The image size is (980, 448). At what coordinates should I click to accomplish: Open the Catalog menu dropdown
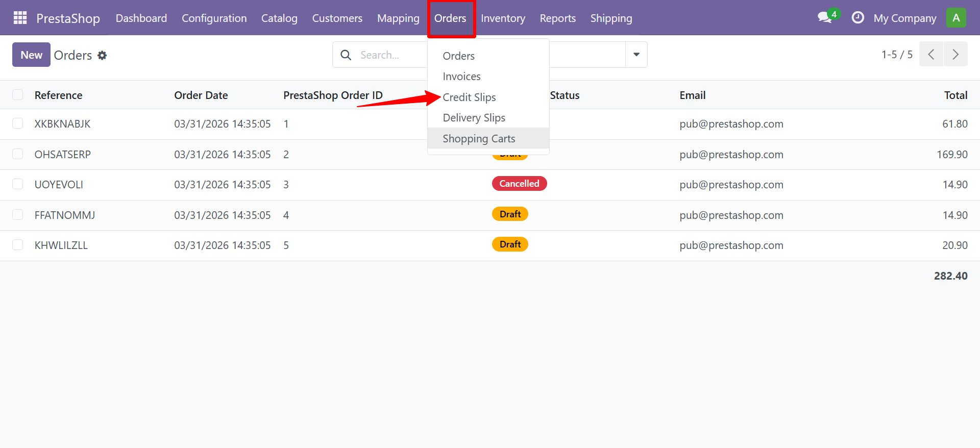(x=279, y=18)
